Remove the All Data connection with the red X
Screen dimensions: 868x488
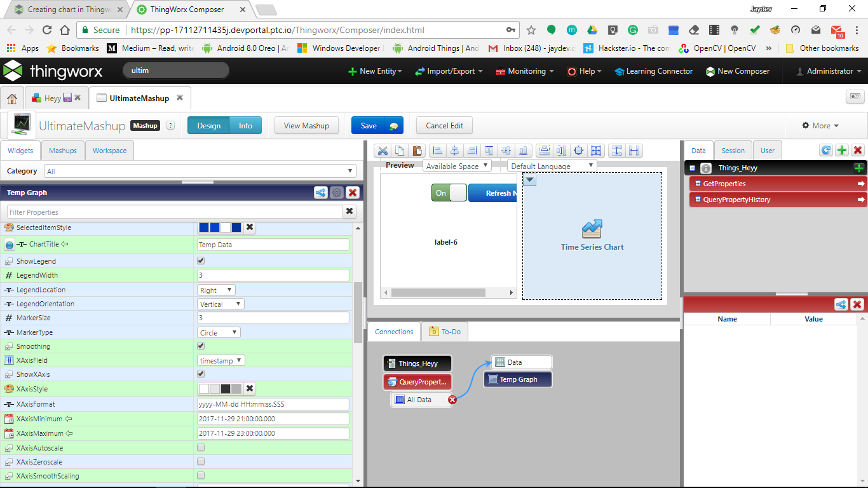[451, 400]
